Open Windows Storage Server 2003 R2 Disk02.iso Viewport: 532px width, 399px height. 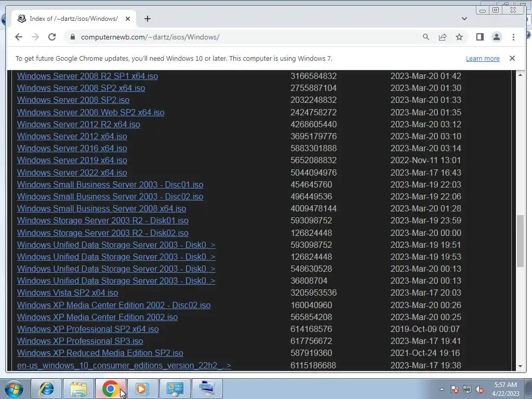(103, 233)
